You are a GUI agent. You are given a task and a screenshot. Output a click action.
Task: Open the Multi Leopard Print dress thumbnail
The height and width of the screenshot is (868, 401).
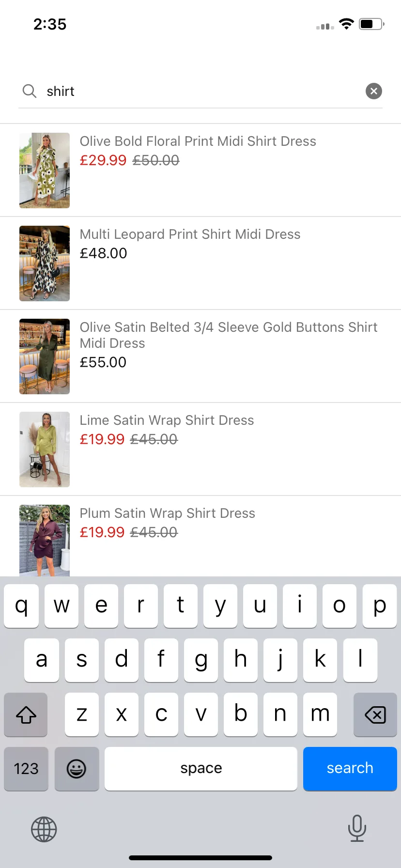click(45, 263)
